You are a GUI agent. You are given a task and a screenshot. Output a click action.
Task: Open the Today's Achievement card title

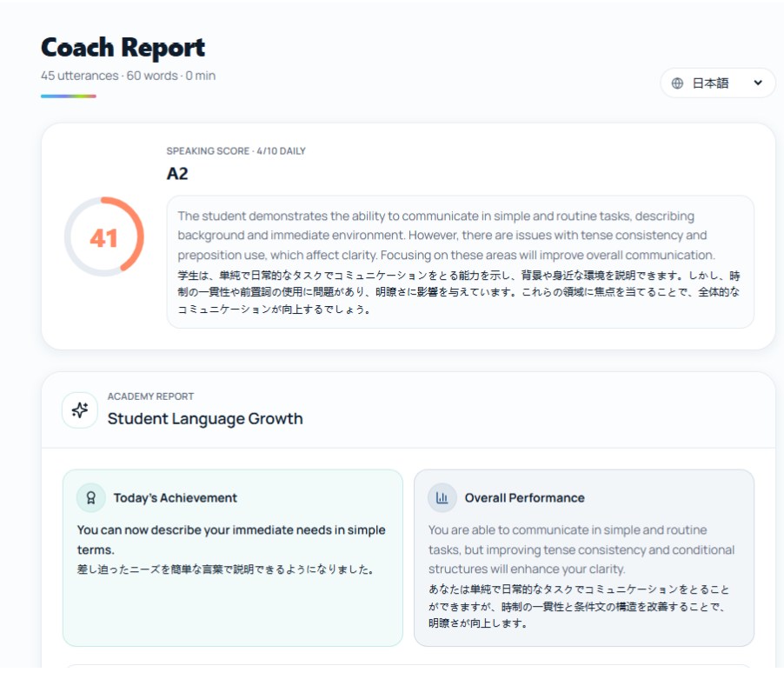[x=175, y=498]
